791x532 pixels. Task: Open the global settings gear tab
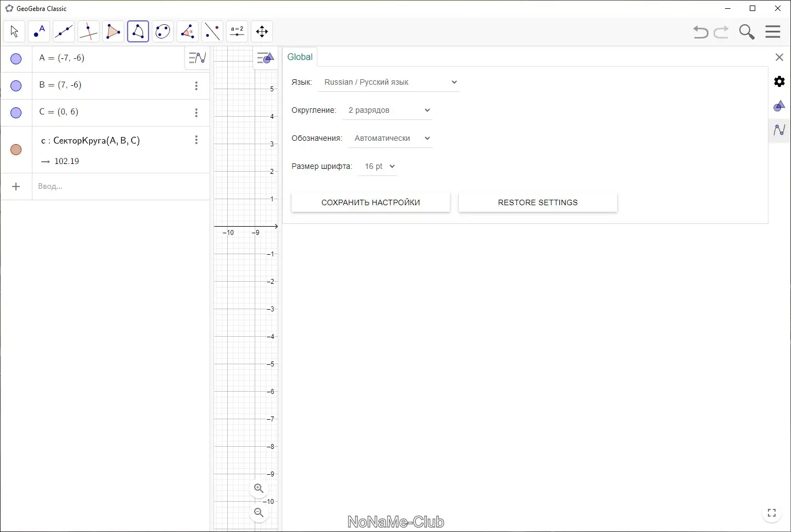point(779,81)
